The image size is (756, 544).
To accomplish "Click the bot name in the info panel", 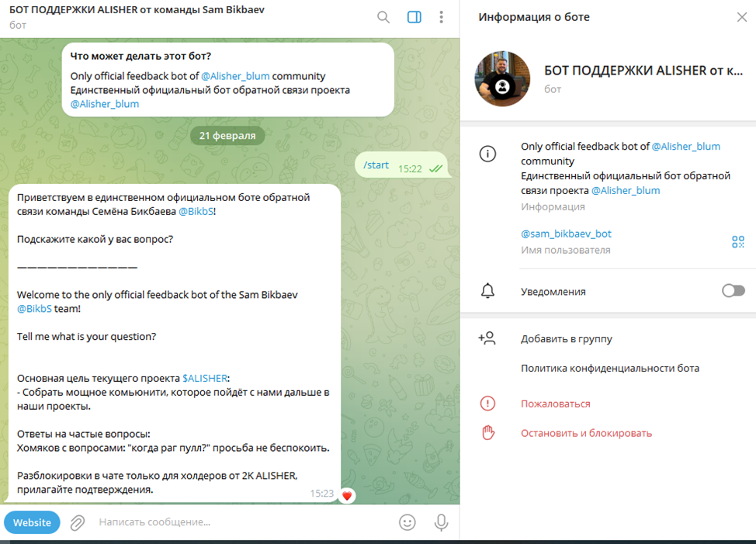I will click(x=643, y=71).
